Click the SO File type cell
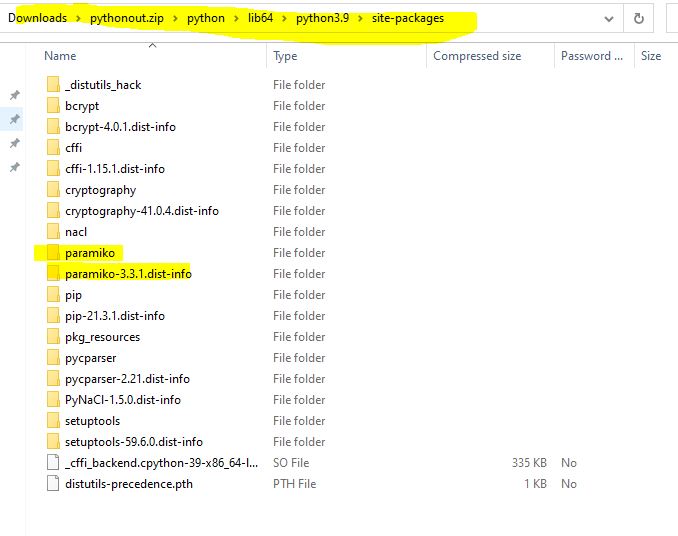This screenshot has width=678, height=536. point(291,463)
